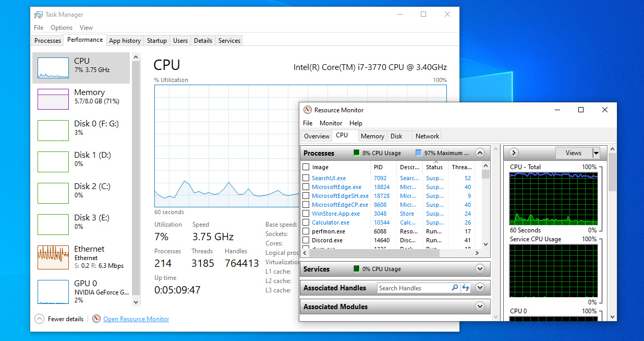Check the Discord.exe process checkbox
644x341 pixels.
(306, 240)
